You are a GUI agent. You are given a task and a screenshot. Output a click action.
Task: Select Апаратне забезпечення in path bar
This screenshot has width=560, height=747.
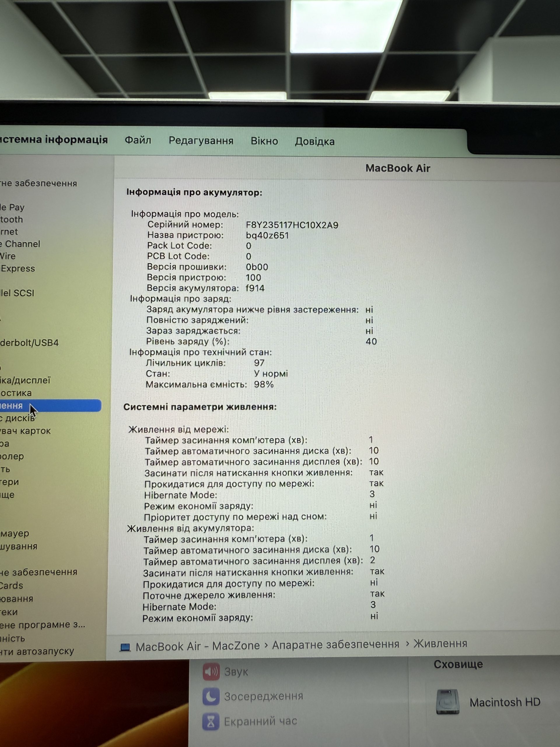pos(335,645)
